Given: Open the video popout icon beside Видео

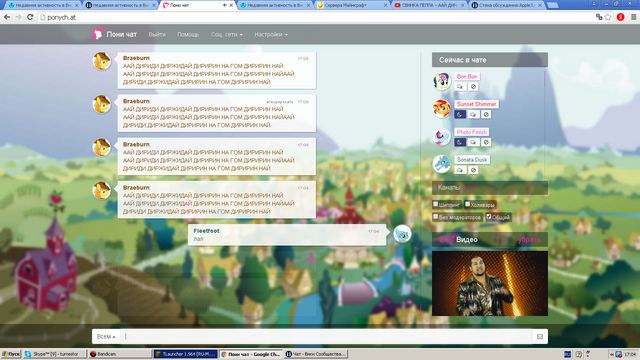Looking at the screenshot, I should point(451,240).
